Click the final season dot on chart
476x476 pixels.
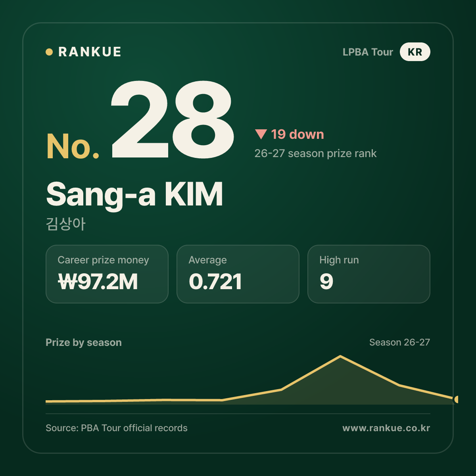[456, 399]
